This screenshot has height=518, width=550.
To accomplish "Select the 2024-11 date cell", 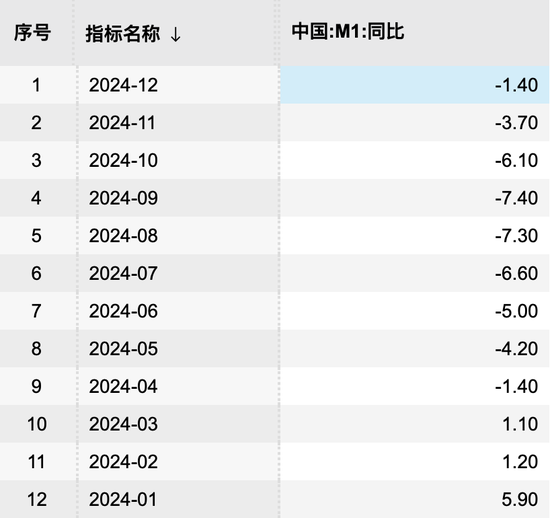I will tap(178, 122).
